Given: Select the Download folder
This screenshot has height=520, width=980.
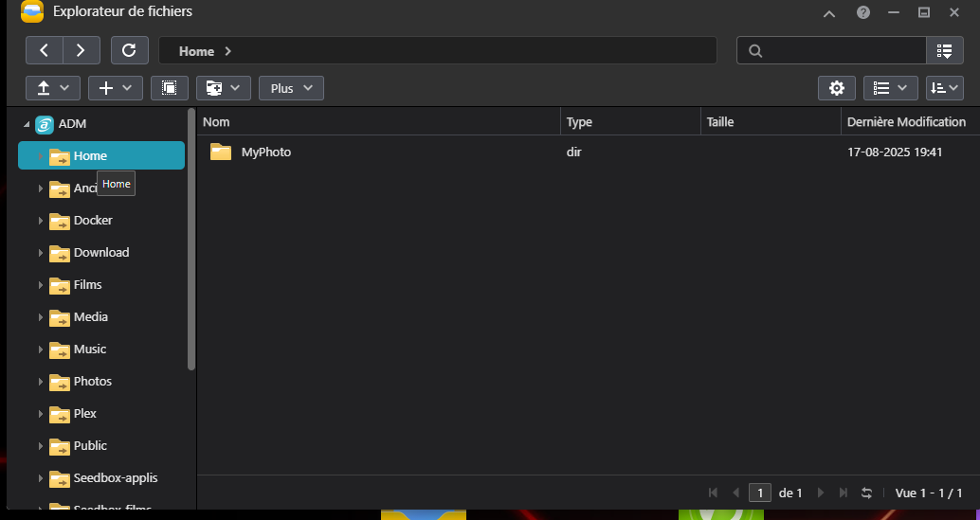Looking at the screenshot, I should [x=101, y=252].
